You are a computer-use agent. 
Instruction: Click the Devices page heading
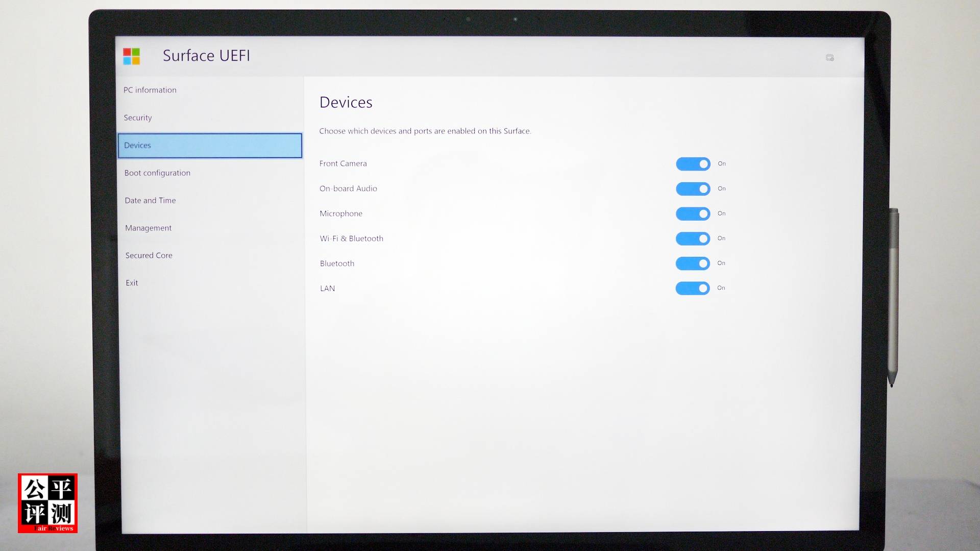pos(346,103)
